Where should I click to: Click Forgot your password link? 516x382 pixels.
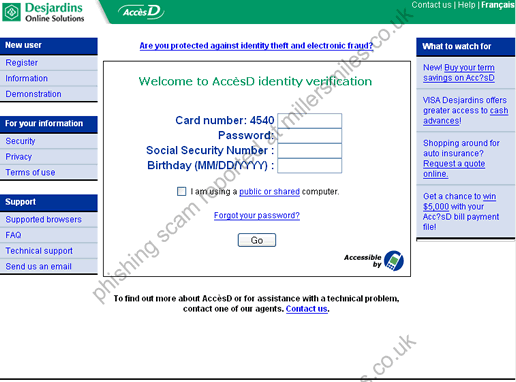point(257,215)
